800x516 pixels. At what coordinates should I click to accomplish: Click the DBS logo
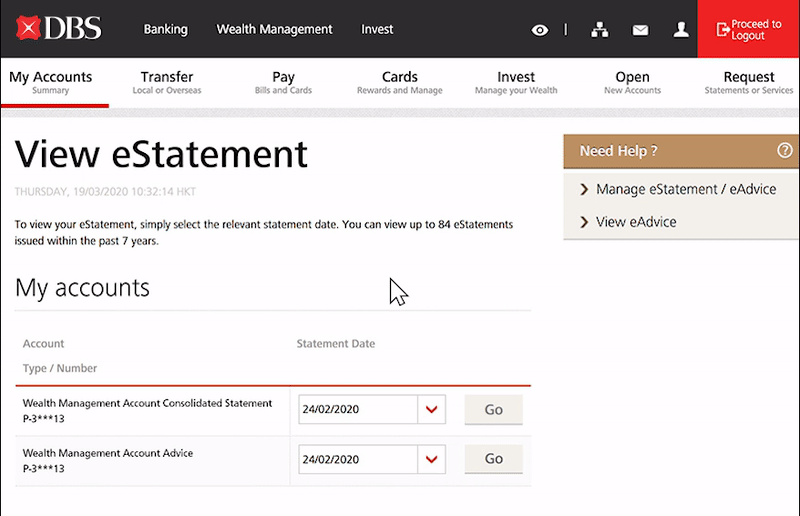coord(59,28)
